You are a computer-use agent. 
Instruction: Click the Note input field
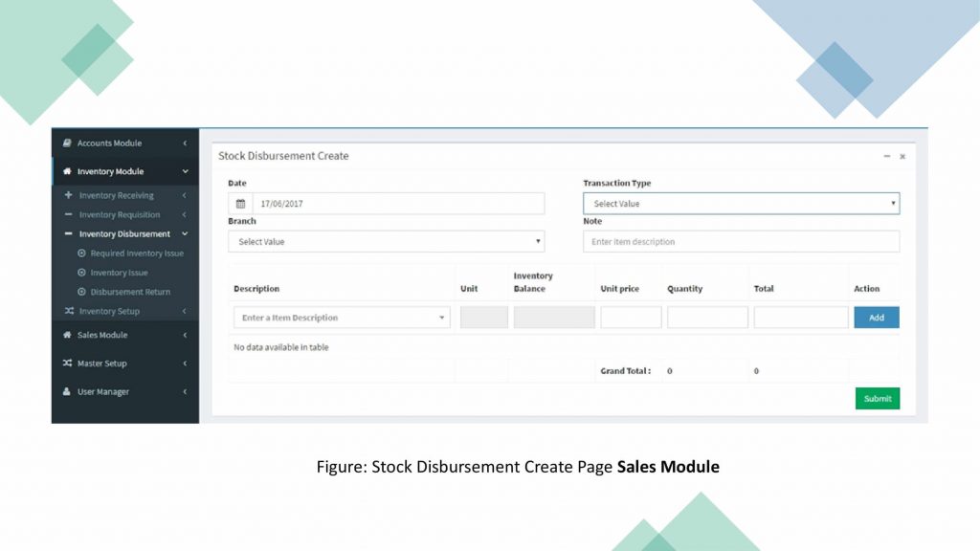[741, 242]
